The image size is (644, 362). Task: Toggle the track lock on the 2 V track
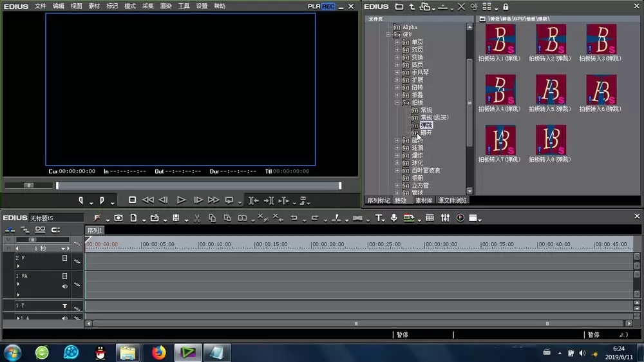[x=64, y=258]
